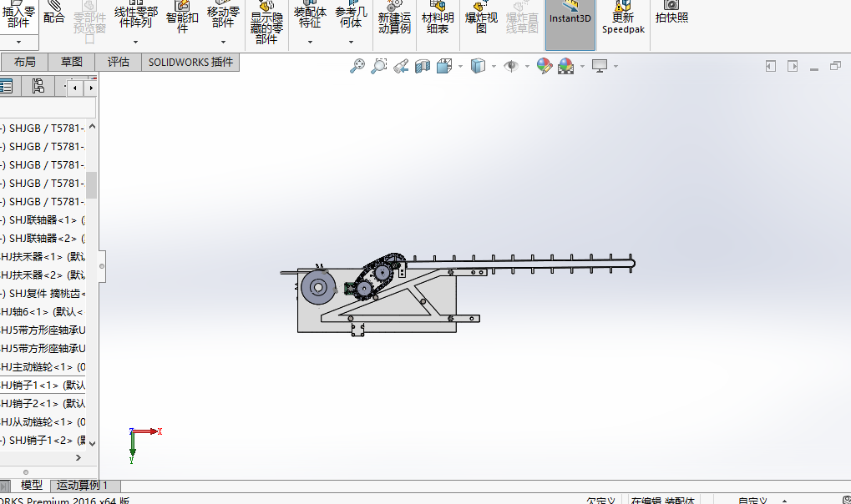Click 参考几何体 reference geometry
The height and width of the screenshot is (504, 851).
point(351,17)
